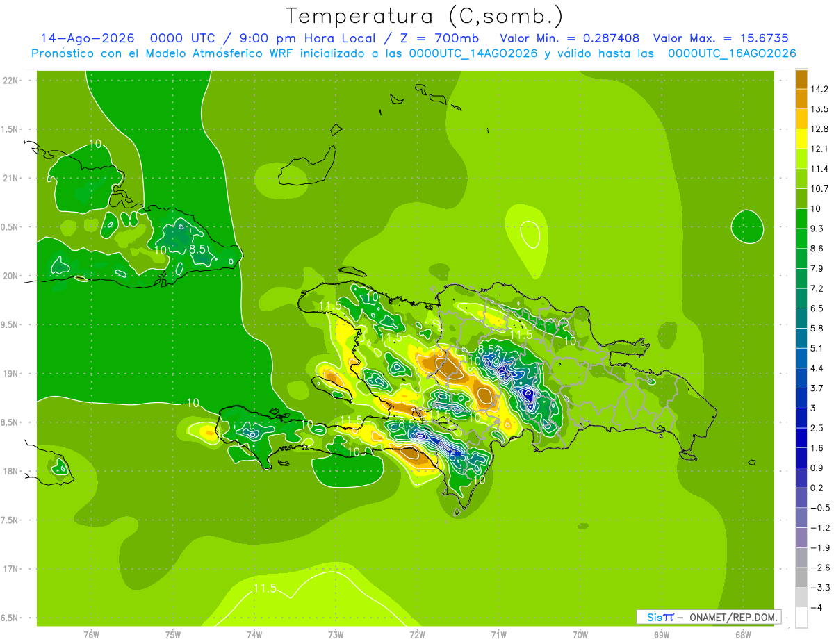Click the 74W longitude axis label
This screenshot has width=834, height=644.
pos(254,634)
